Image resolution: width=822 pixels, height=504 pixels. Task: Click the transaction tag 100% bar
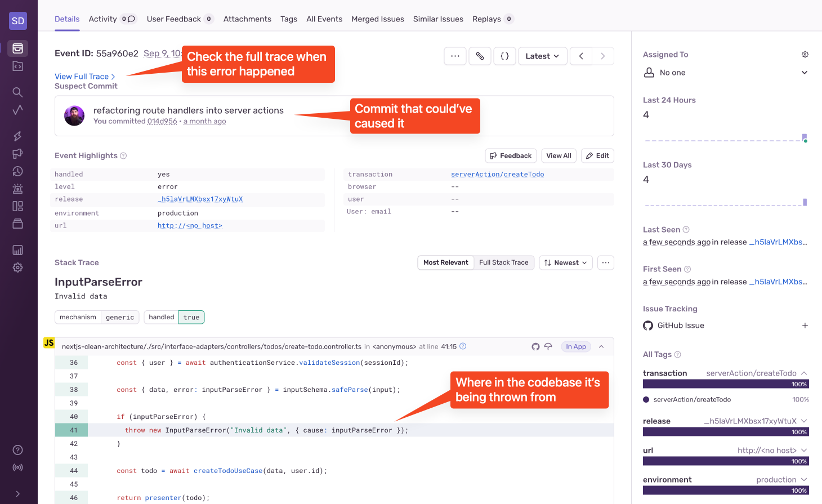coord(726,384)
